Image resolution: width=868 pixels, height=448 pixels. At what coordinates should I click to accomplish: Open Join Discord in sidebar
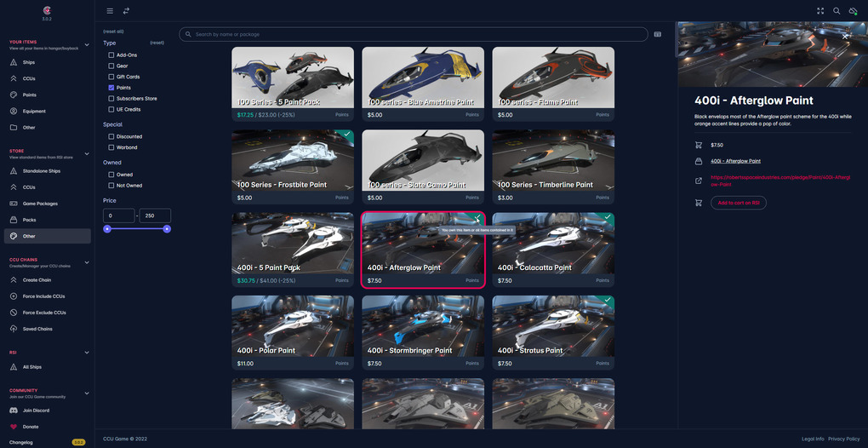(36, 411)
